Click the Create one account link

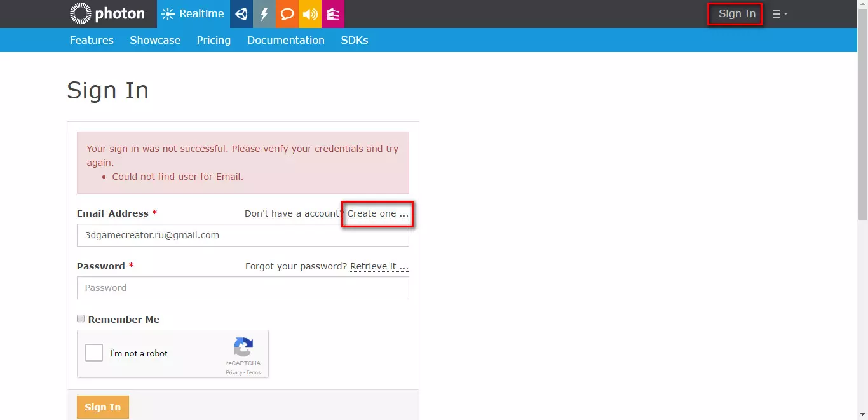pyautogui.click(x=377, y=214)
